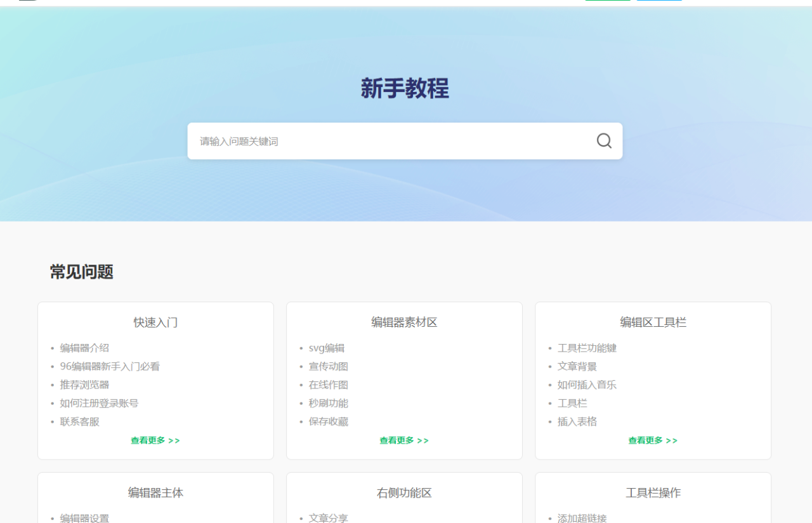Open the svg编辑 tutorial

(326, 348)
